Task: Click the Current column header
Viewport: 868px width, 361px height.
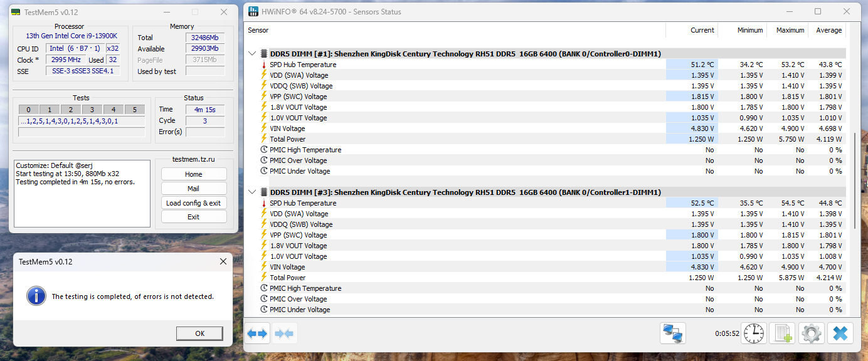Action: [692, 30]
